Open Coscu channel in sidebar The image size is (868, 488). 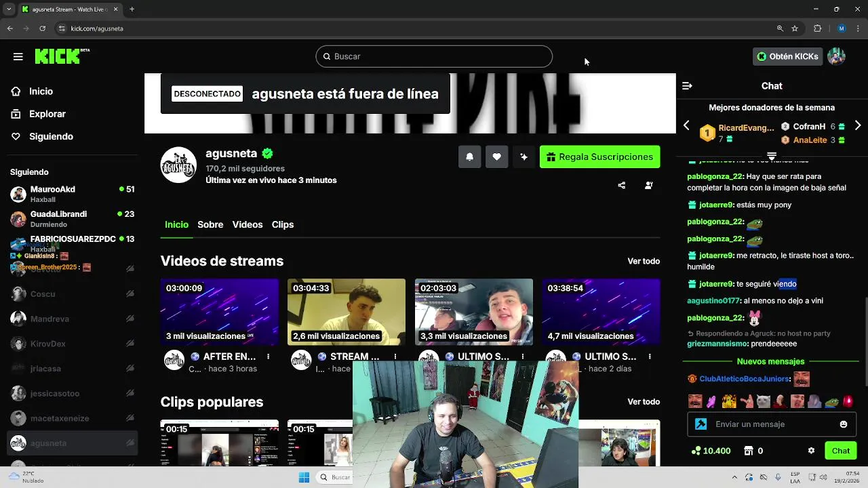click(x=72, y=294)
